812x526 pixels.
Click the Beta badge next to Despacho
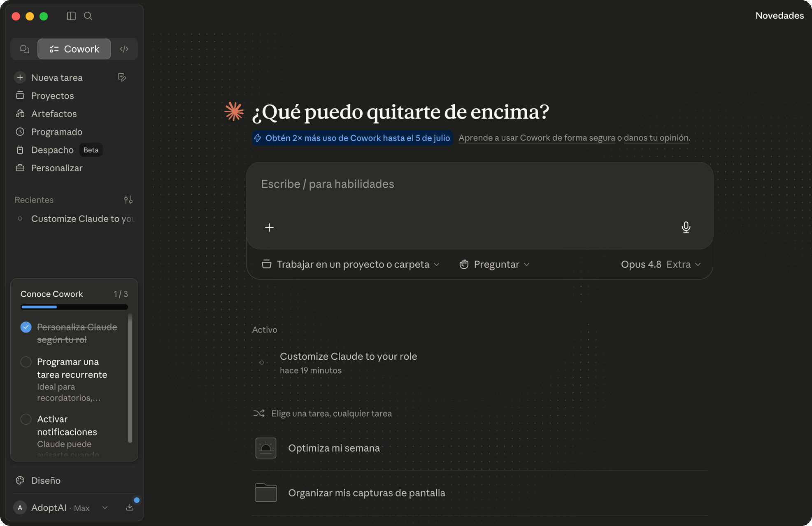tap(91, 150)
